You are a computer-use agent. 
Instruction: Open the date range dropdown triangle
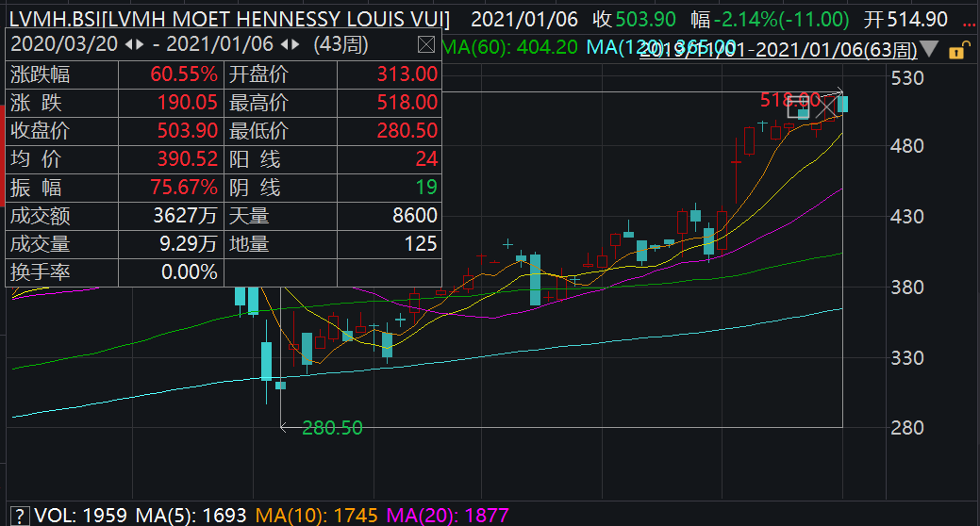930,50
